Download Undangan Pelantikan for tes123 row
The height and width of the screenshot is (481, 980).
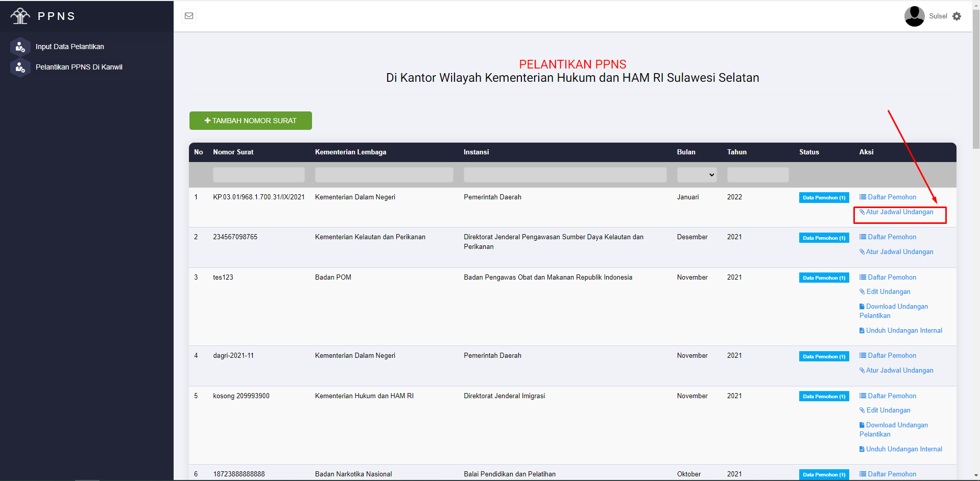(x=894, y=311)
